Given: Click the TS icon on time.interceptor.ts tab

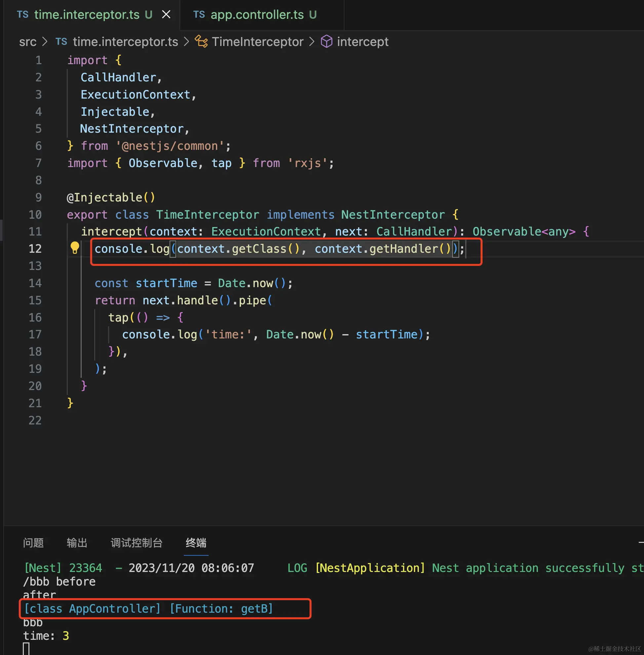Looking at the screenshot, I should click(23, 15).
